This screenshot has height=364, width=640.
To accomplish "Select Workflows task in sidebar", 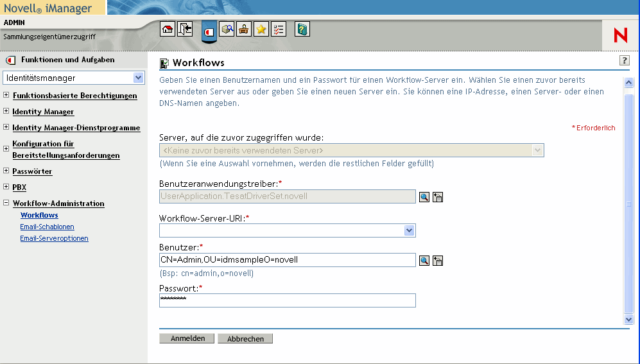I will click(39, 215).
